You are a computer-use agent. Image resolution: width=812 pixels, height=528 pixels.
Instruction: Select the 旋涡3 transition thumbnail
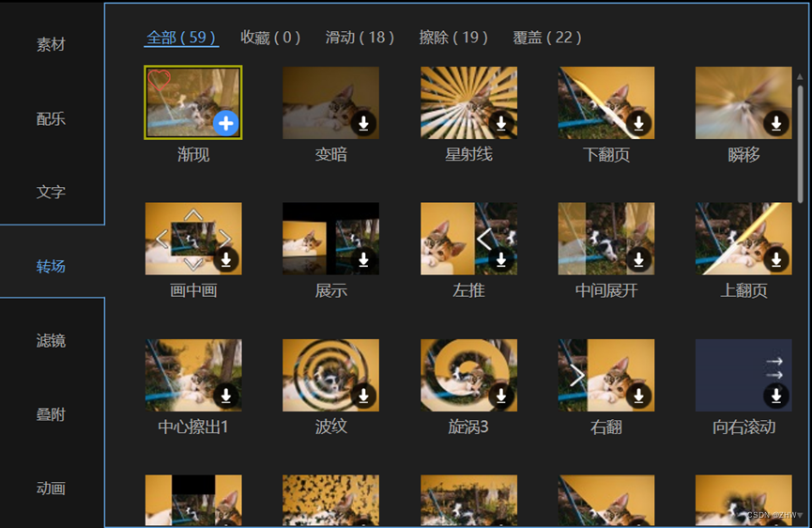pos(468,375)
